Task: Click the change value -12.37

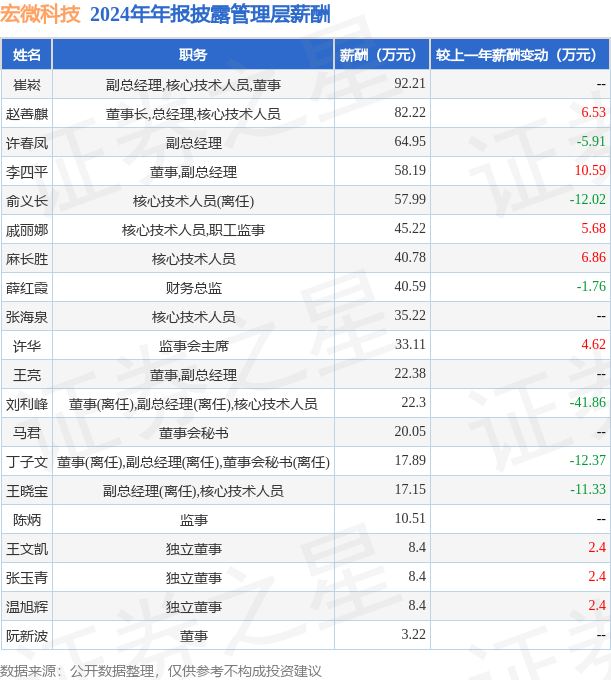Action: pyautogui.click(x=587, y=461)
